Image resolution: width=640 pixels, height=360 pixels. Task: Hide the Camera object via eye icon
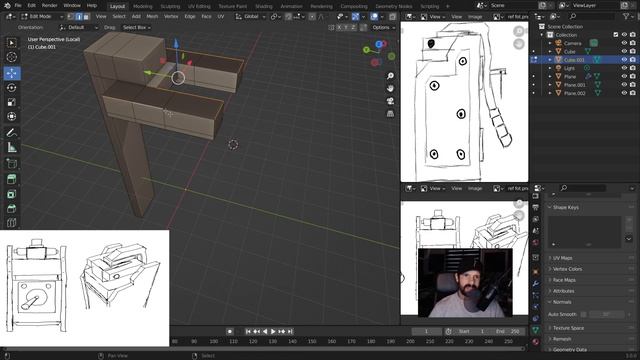[x=624, y=43]
